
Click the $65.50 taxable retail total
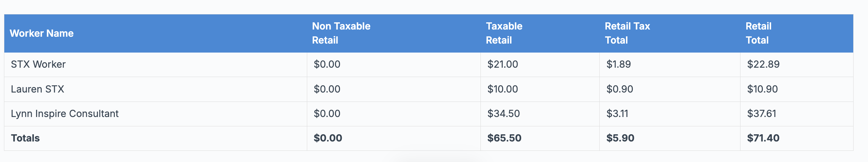(x=504, y=138)
